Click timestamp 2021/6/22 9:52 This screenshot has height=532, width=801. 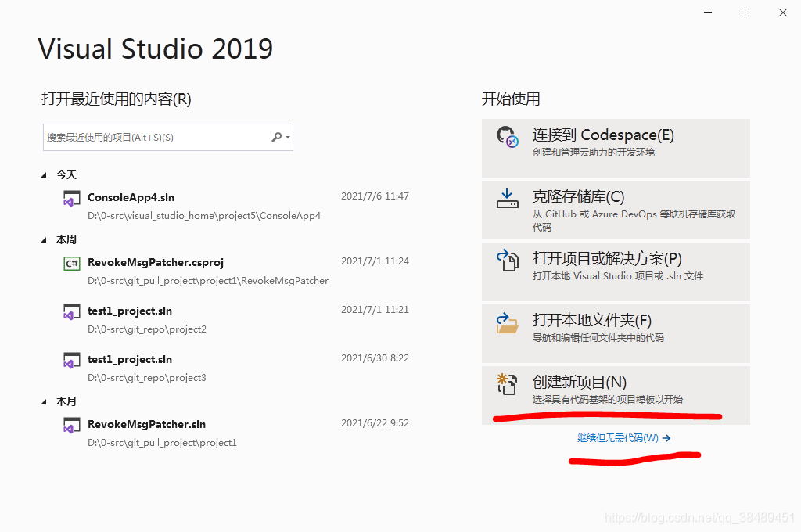point(375,423)
